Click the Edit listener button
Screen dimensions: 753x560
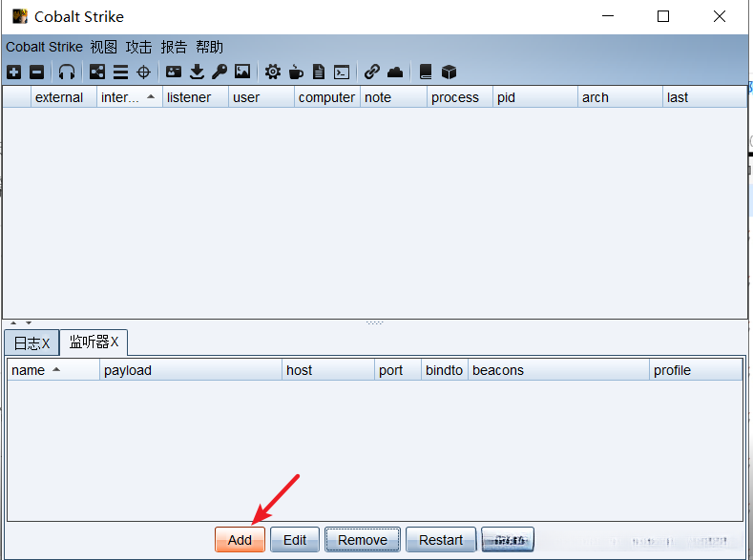tap(294, 540)
